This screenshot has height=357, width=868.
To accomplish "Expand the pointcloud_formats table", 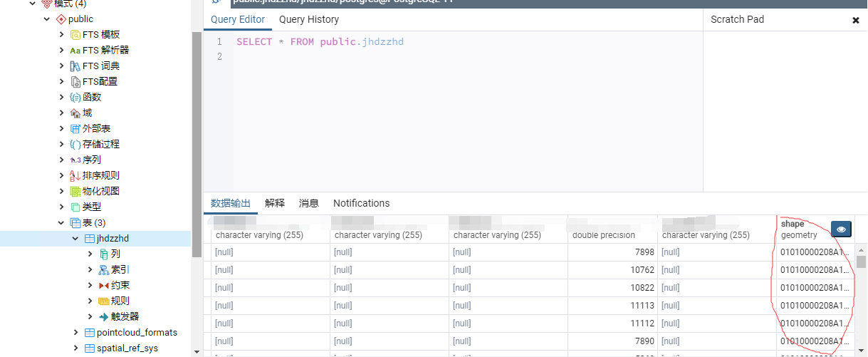I will click(x=75, y=333).
